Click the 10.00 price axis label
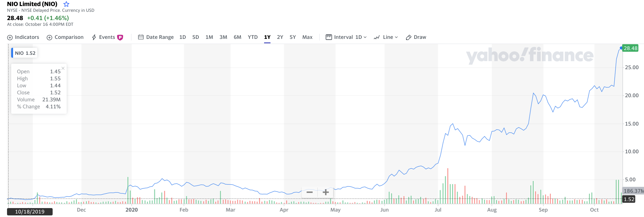 632,151
